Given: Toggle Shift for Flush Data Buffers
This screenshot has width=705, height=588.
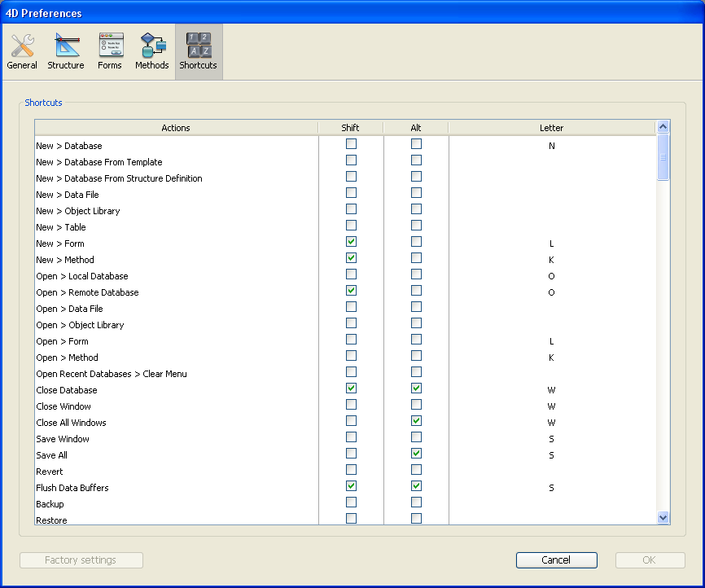Looking at the screenshot, I should point(351,486).
